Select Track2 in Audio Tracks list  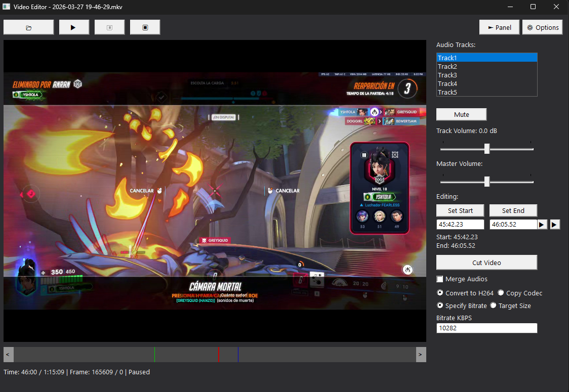[486, 66]
